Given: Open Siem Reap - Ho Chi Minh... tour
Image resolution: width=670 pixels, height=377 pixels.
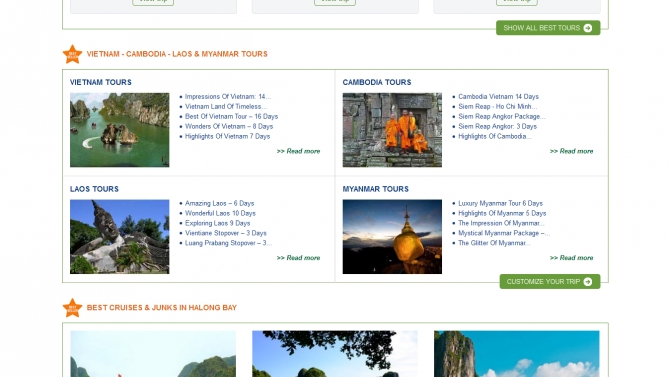Looking at the screenshot, I should tap(497, 106).
